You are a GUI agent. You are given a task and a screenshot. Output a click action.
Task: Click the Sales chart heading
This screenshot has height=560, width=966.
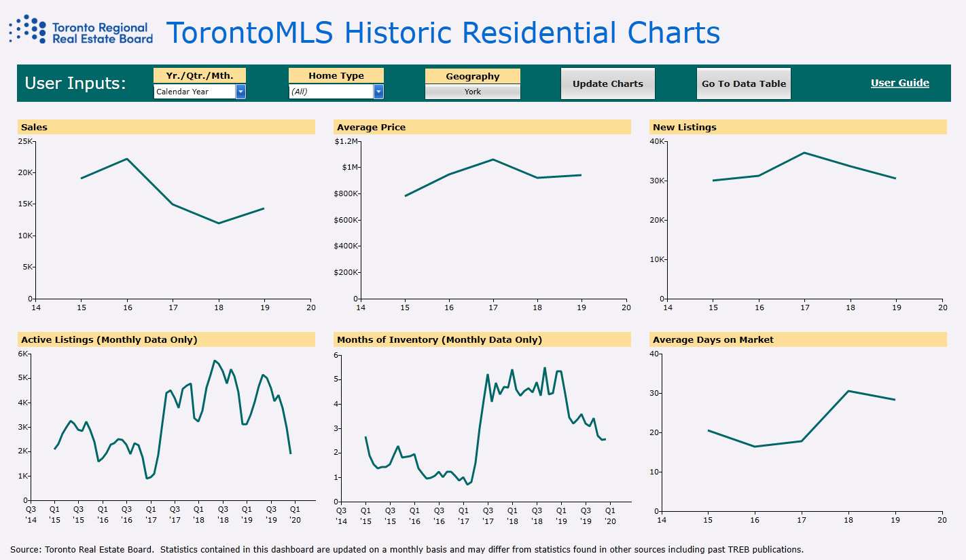point(166,127)
